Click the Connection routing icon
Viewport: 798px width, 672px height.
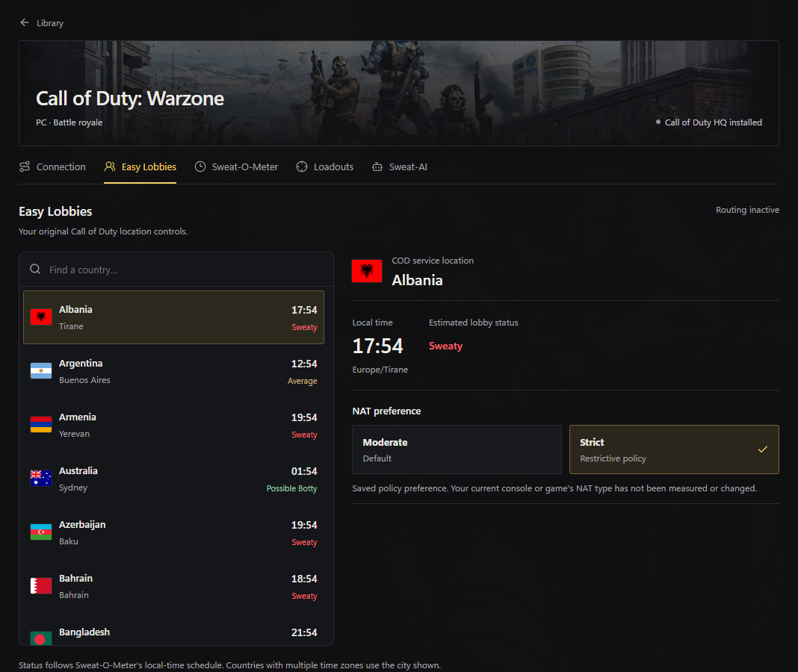pyautogui.click(x=25, y=167)
